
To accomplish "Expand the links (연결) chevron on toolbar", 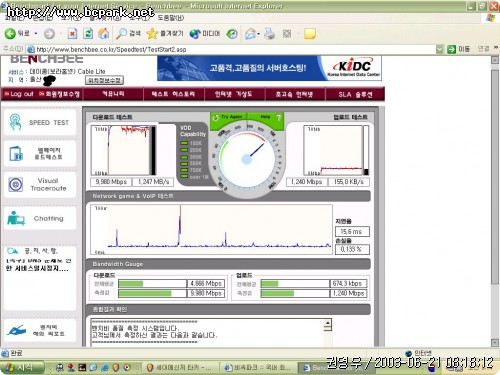I will coord(496,48).
